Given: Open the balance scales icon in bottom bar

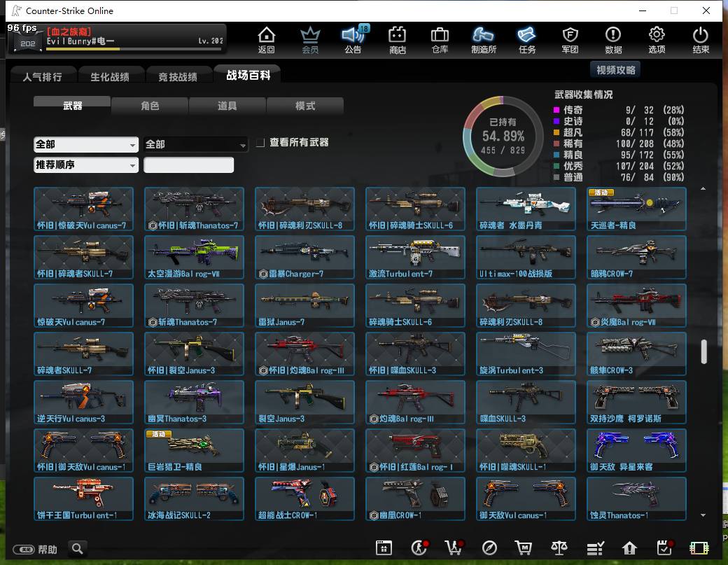Looking at the screenshot, I should [559, 548].
